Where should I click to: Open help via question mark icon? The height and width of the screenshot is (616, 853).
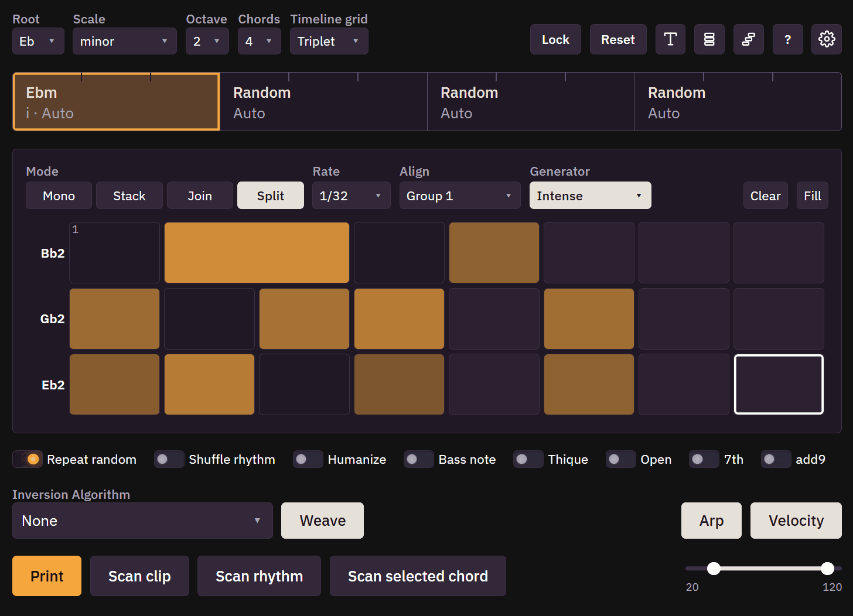[x=788, y=39]
